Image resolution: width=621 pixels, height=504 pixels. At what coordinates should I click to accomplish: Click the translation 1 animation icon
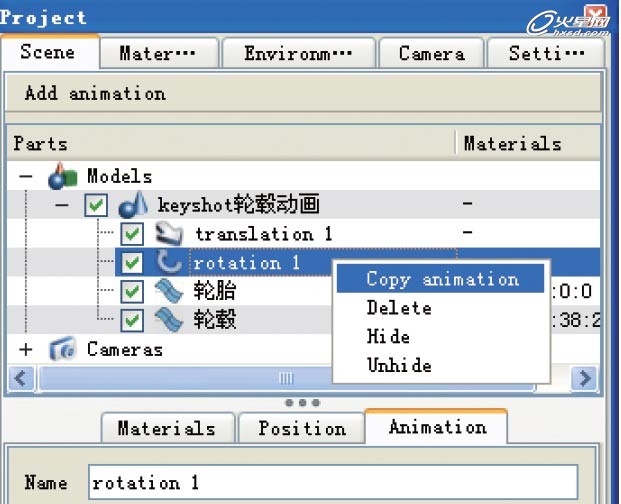(x=169, y=234)
